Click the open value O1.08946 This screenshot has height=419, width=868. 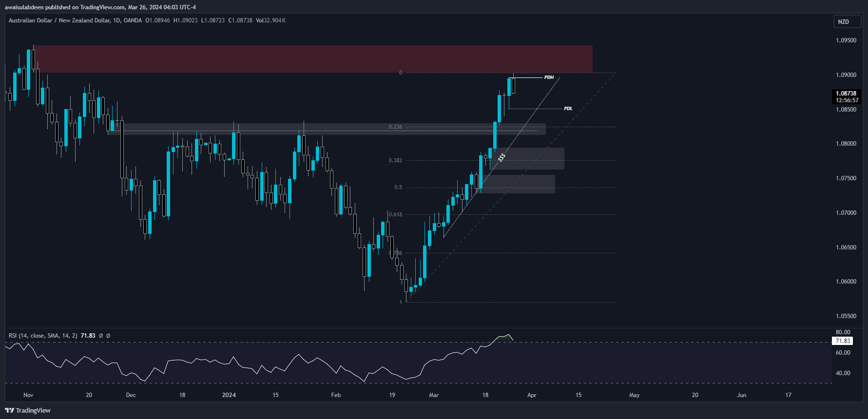[157, 20]
